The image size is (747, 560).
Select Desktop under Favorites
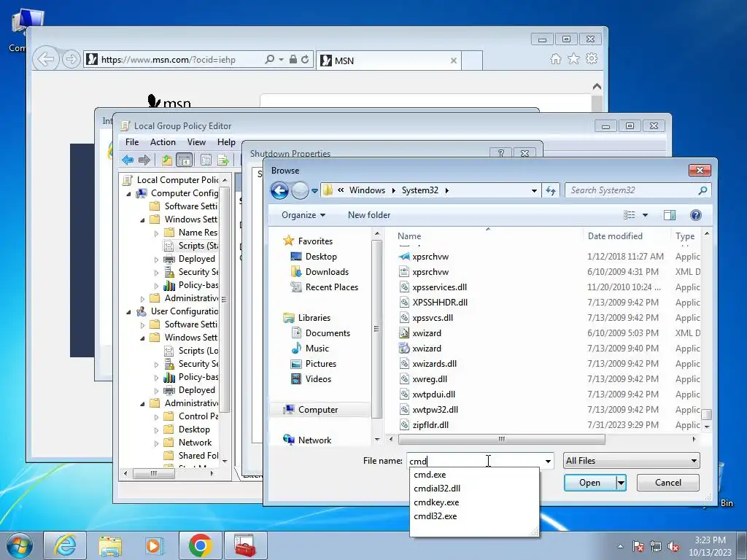[x=321, y=257]
